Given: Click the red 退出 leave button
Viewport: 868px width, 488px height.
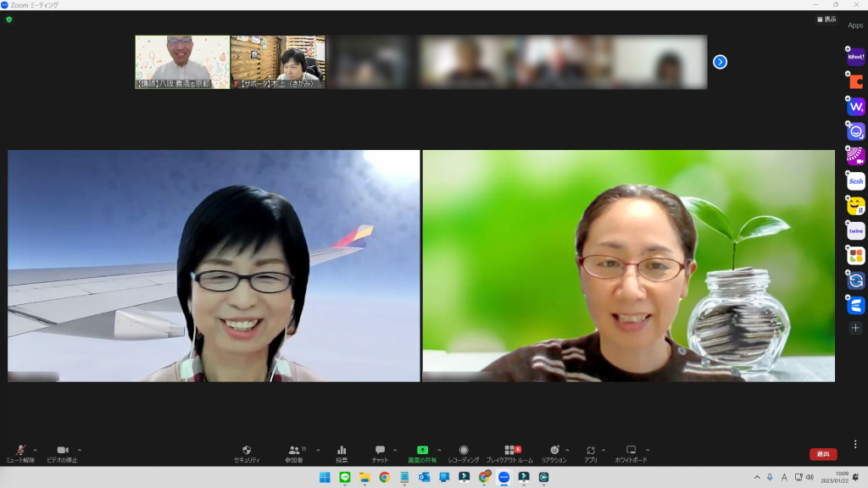Looking at the screenshot, I should click(823, 454).
